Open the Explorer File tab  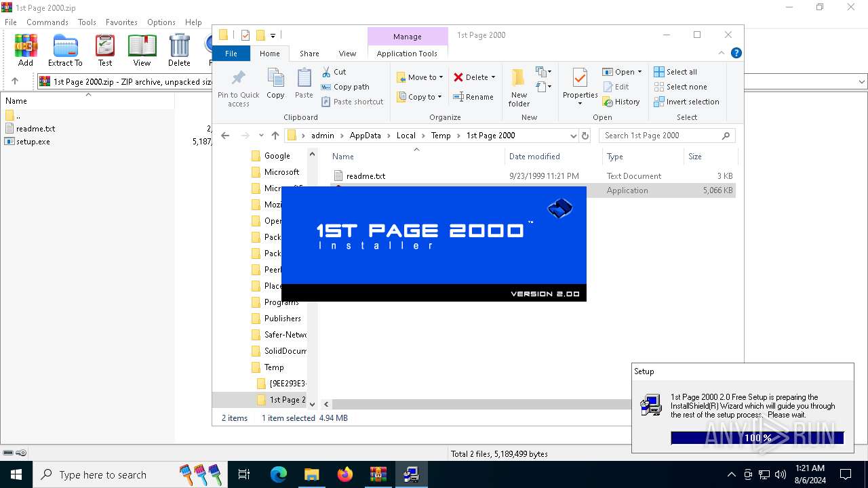pyautogui.click(x=231, y=54)
